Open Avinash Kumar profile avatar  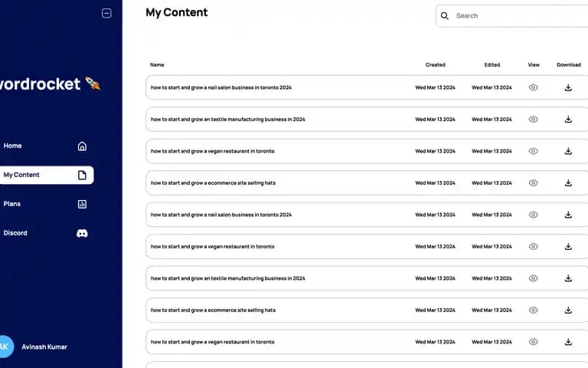coord(5,347)
